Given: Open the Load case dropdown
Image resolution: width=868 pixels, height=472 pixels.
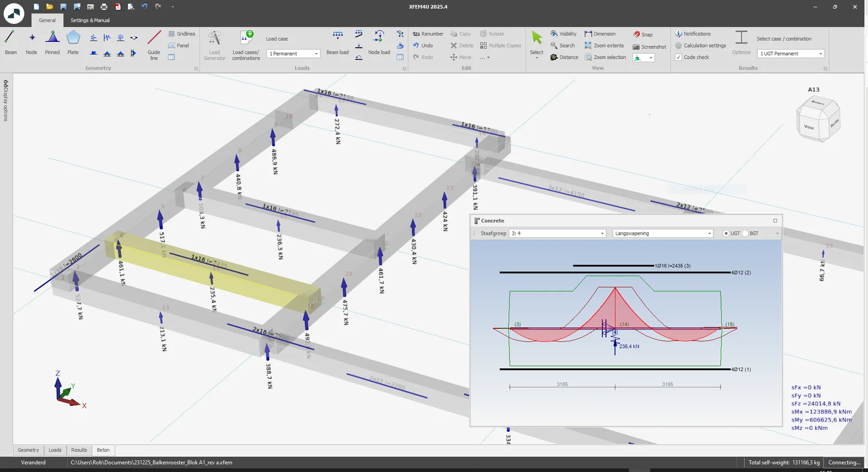Looking at the screenshot, I should pyautogui.click(x=293, y=54).
